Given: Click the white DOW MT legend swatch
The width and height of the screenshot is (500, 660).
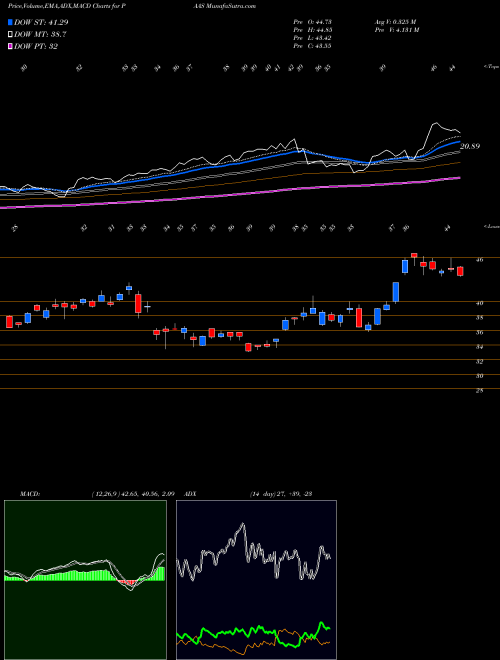Looking at the screenshot, I should [x=11, y=35].
